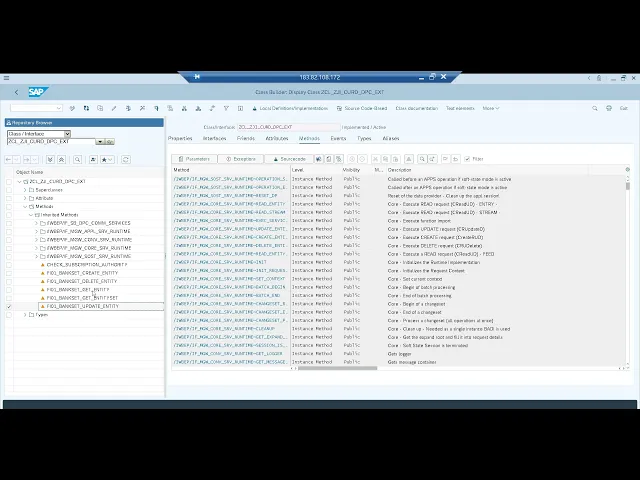This screenshot has height=480, width=640.
Task: Expand the Attribute folder
Action: point(25,198)
